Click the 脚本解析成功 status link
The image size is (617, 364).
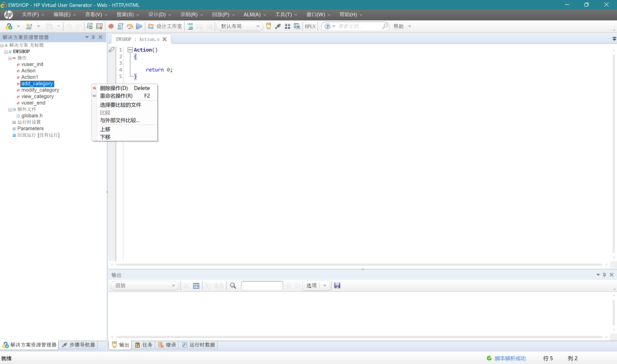point(510,358)
